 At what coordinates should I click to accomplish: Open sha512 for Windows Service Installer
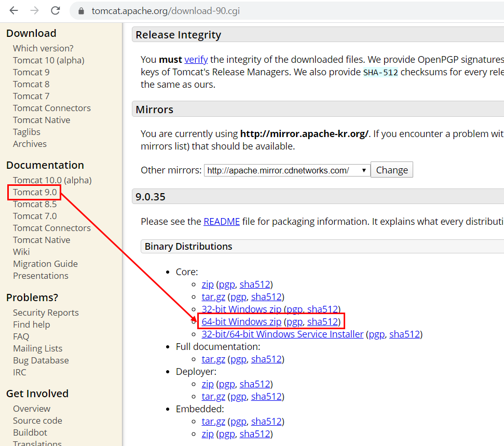[405, 334]
